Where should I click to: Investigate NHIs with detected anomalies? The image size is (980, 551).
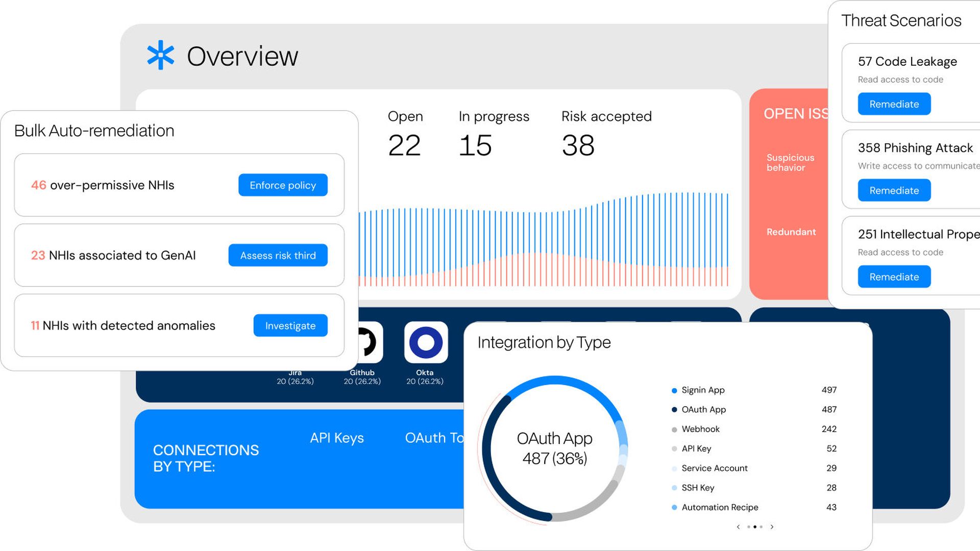pyautogui.click(x=290, y=325)
